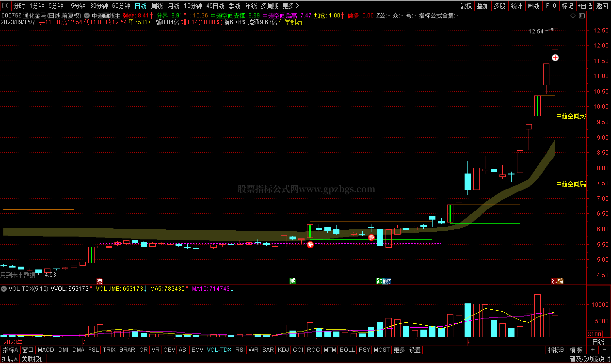Screen dimensions: 611x364
Task: Select the MACD indicator tab
Action: point(46,350)
